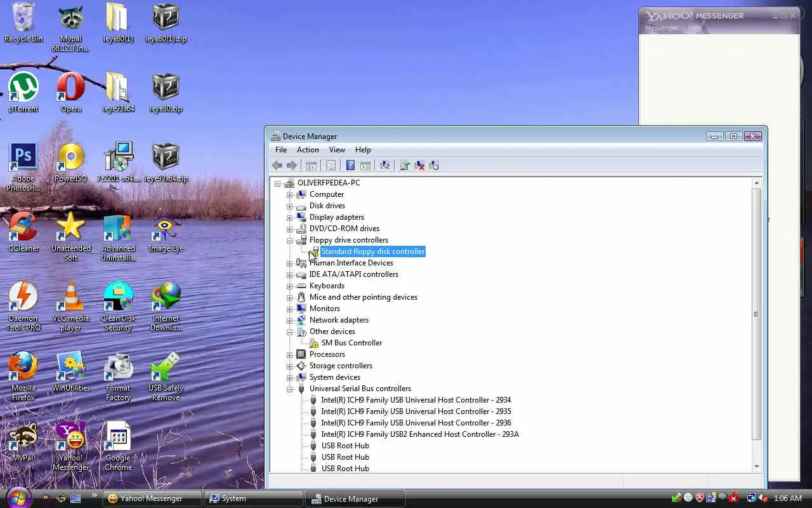The width and height of the screenshot is (812, 508).
Task: Open Properties via the toolbar icon
Action: point(331,165)
